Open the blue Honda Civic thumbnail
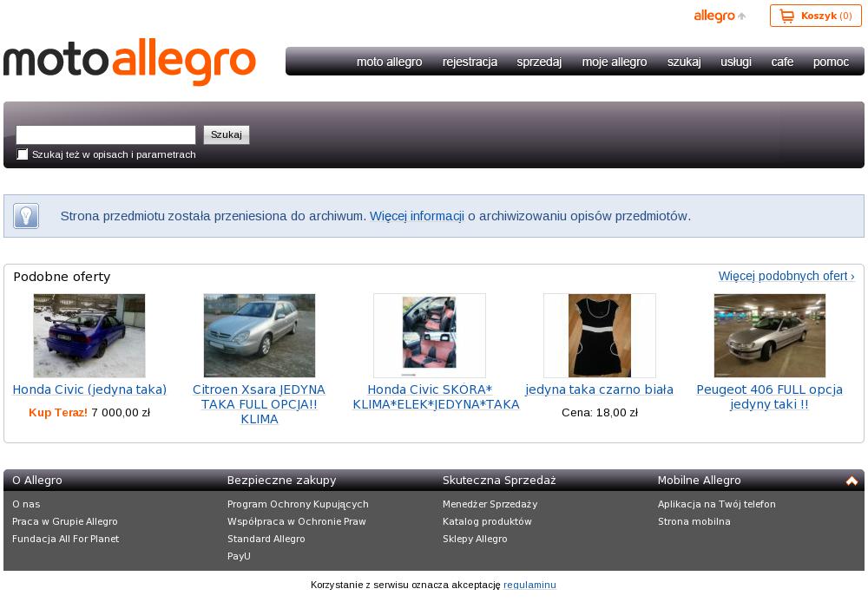This screenshot has width=868, height=602. (89, 336)
